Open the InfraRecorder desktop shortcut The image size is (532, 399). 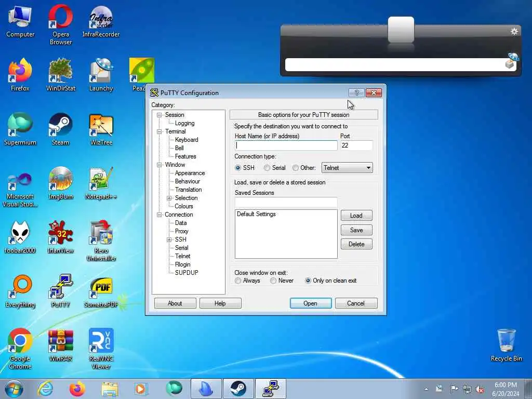pyautogui.click(x=101, y=21)
